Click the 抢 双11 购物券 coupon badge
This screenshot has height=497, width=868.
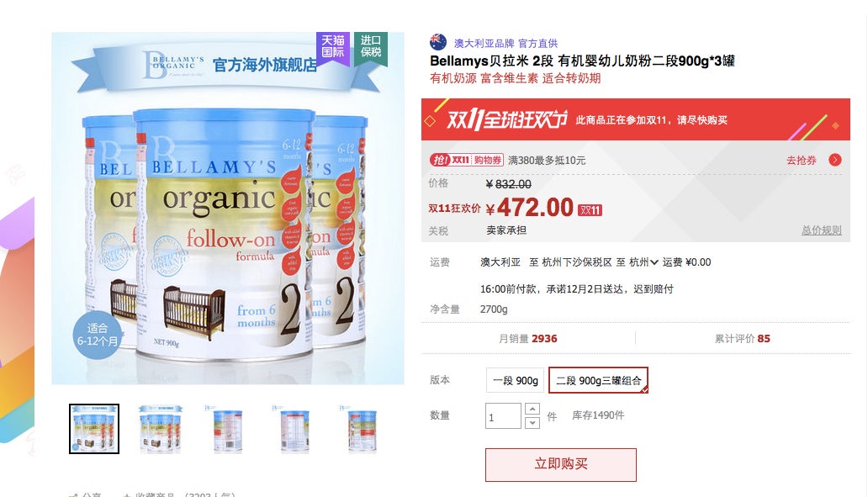466,160
